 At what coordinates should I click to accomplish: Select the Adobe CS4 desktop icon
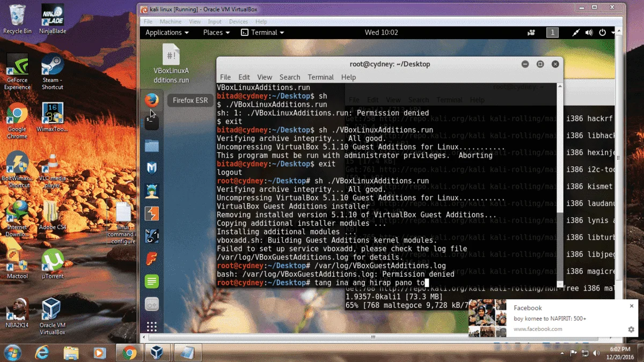[53, 215]
